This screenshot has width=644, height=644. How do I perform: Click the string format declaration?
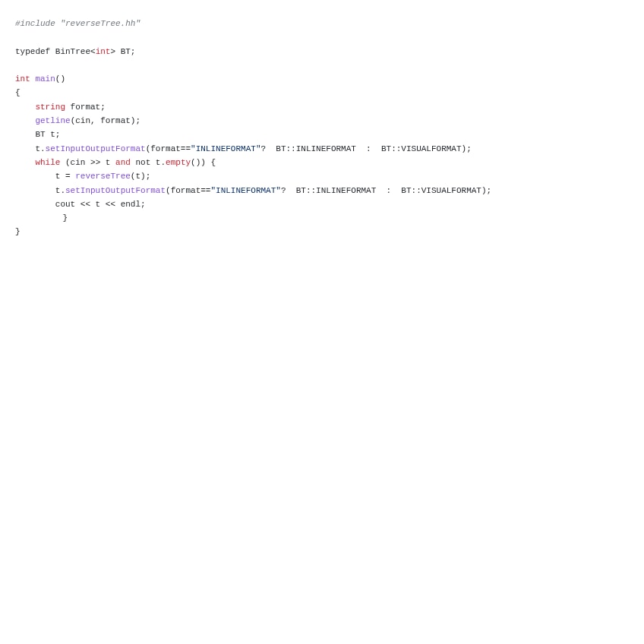70,107
